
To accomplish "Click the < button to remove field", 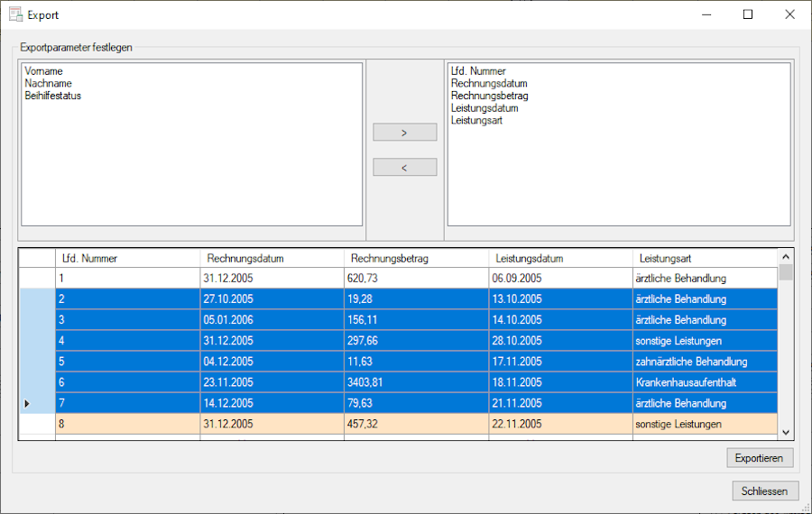I will [x=404, y=168].
